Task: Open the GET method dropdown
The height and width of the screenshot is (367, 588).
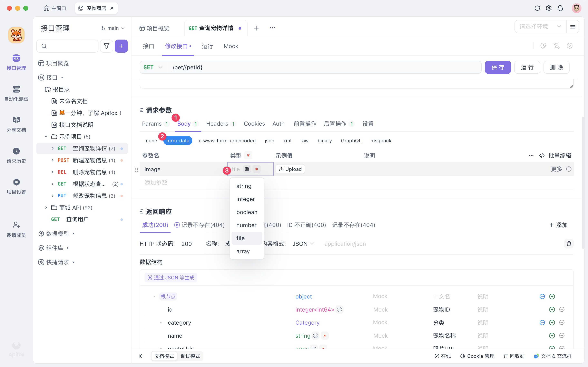Action: tap(153, 67)
